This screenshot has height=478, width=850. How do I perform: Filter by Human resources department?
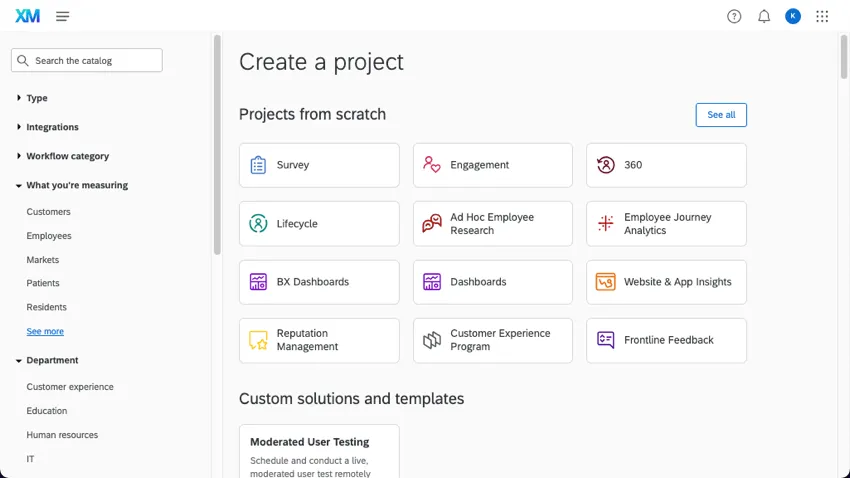coord(62,435)
